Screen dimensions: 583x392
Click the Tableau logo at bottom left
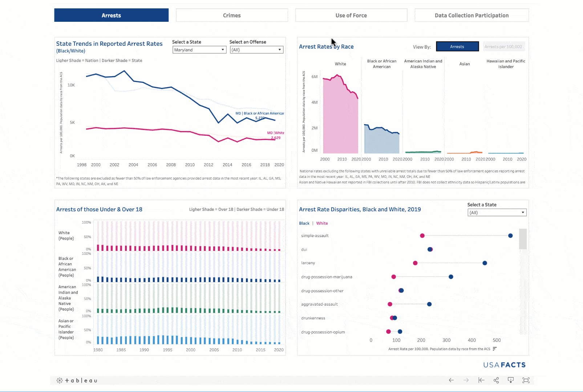(77, 380)
